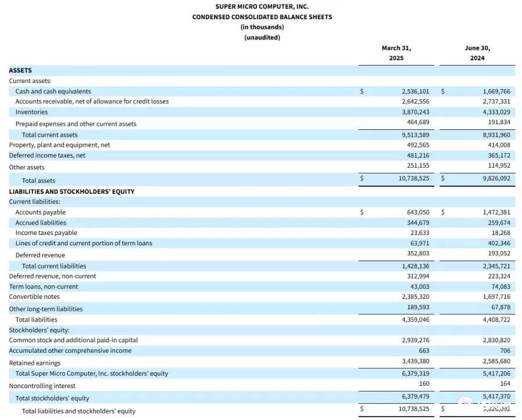The image size is (522, 420).
Task: Click the "Accrued liabilities" row label
Action: tap(41, 223)
